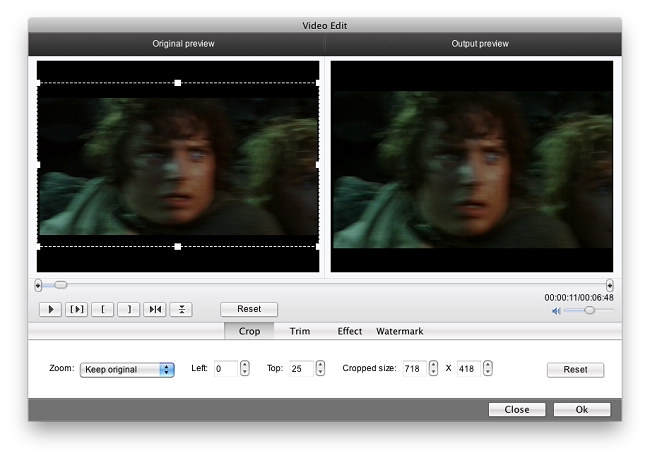This screenshot has height=460, width=650.
Task: Click the Play button
Action: coord(51,309)
